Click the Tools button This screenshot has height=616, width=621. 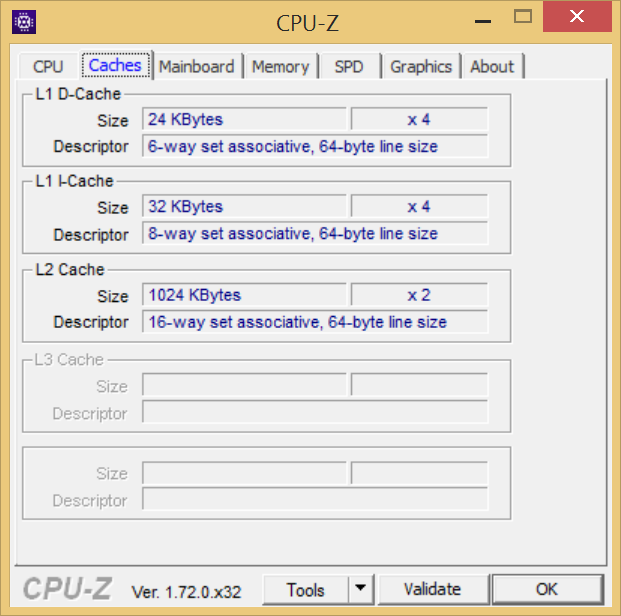305,590
